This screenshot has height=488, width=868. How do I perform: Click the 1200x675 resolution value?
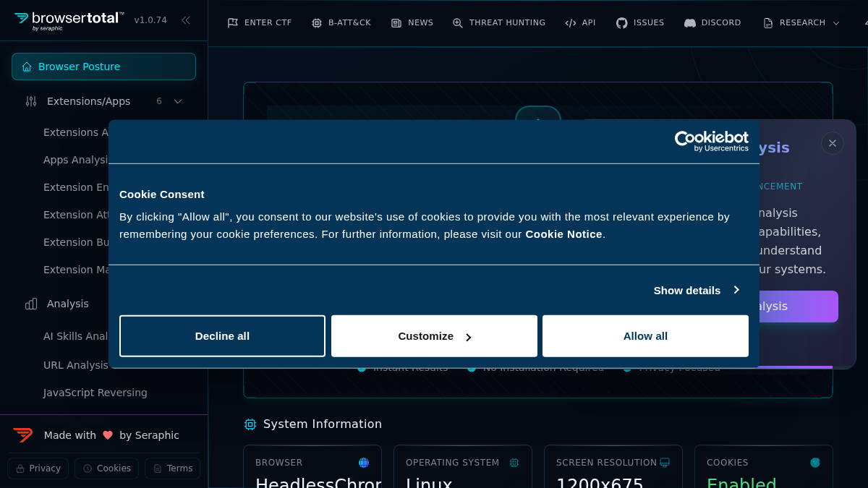600,483
